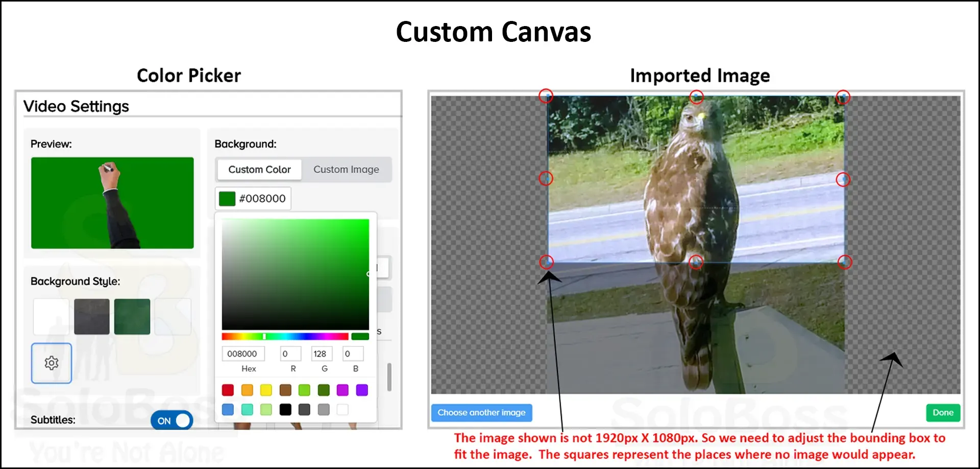Choose the dark gray preset swatch
The width and height of the screenshot is (980, 469).
tap(304, 409)
